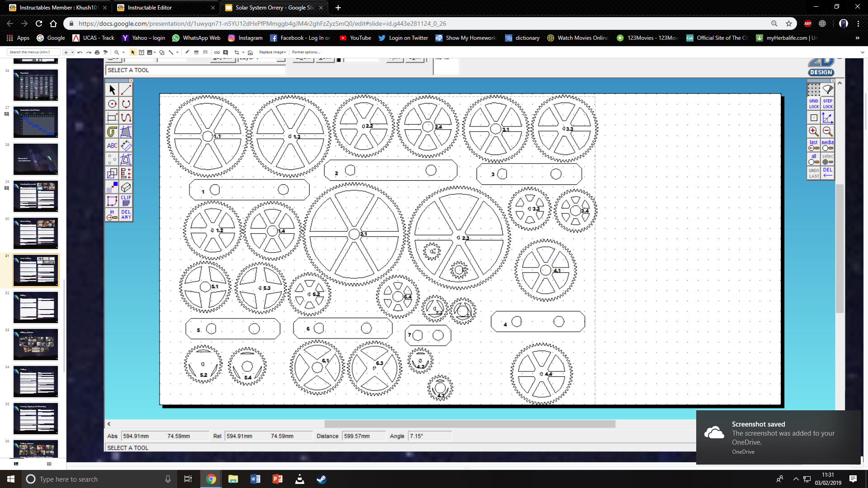Click the DEL ANY deletion tool
Screen dimensions: 868x488
[126, 214]
